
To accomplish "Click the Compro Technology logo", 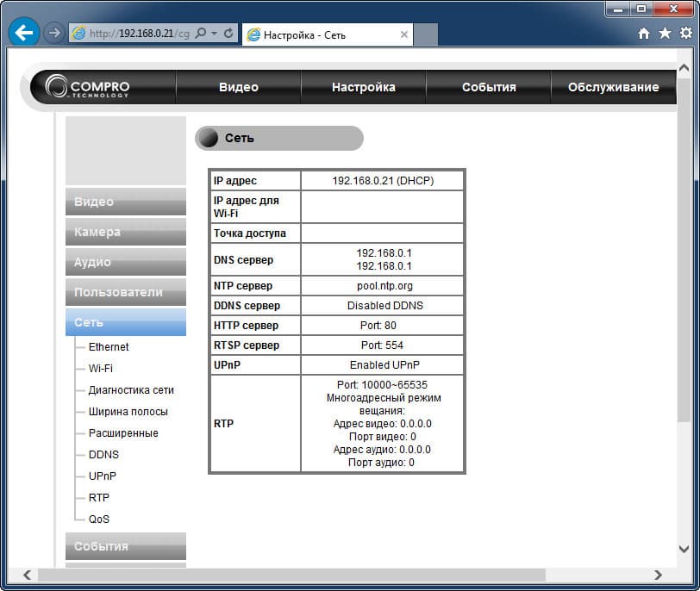I will tap(88, 86).
